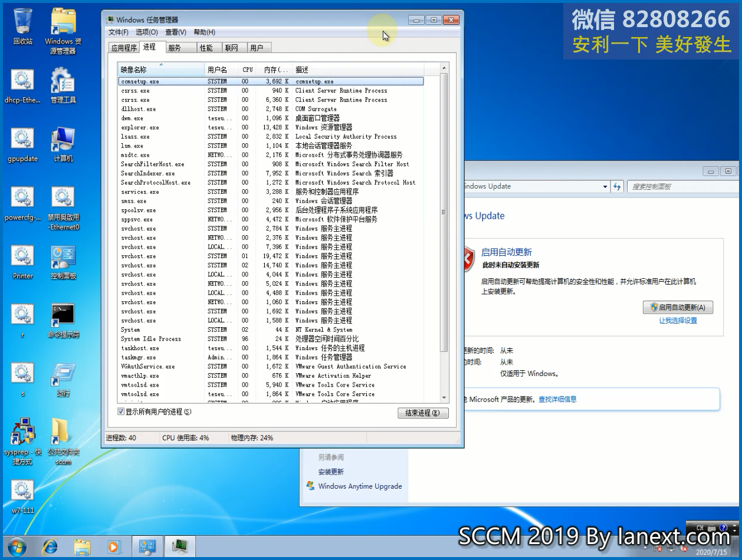This screenshot has height=560, width=742.
Task: Click the process list vertical scrollbar thumb
Action: click(x=444, y=213)
